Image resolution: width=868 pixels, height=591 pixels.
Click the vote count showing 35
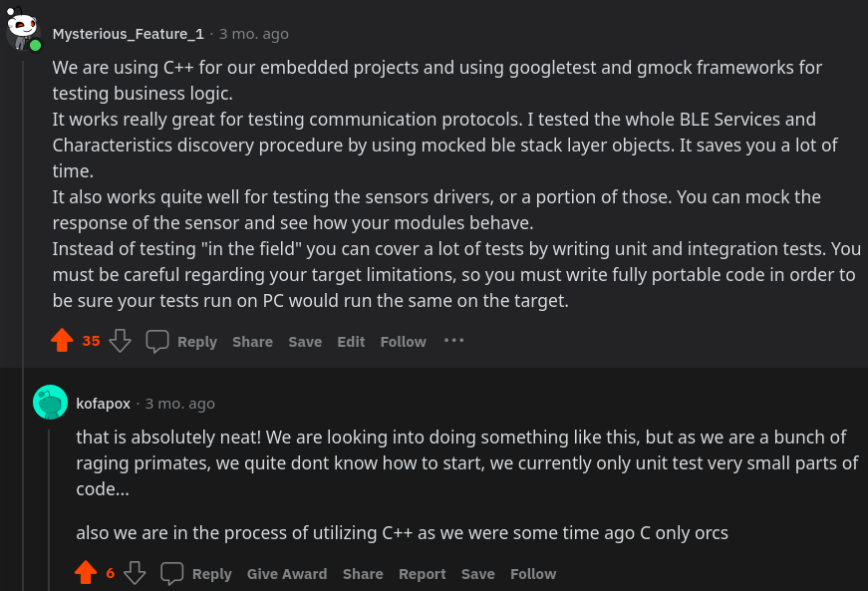coord(89,341)
